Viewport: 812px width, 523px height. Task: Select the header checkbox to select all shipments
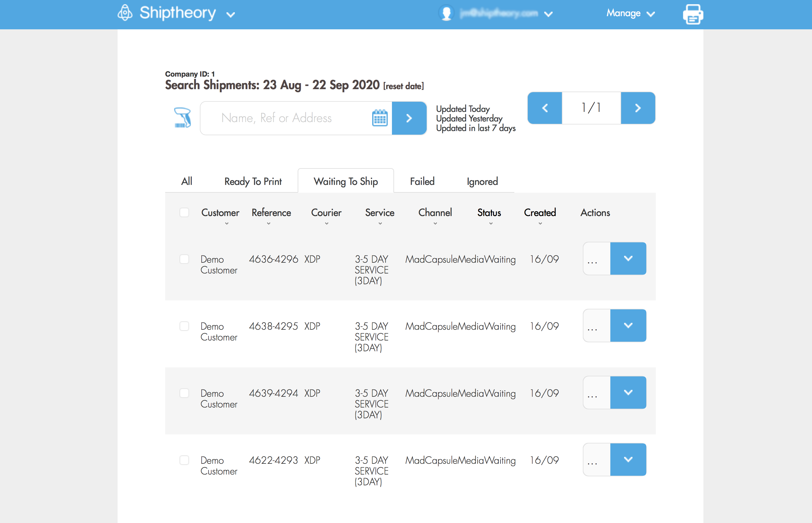(x=184, y=212)
